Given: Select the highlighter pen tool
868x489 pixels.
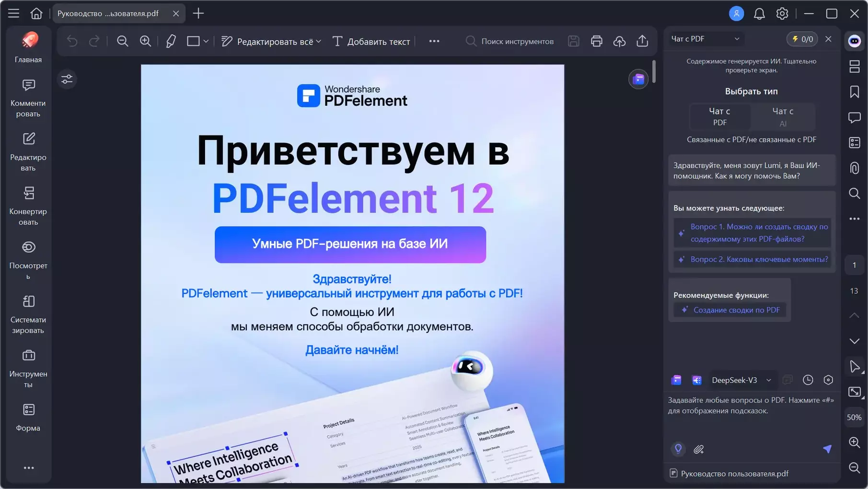Looking at the screenshot, I should click(171, 41).
